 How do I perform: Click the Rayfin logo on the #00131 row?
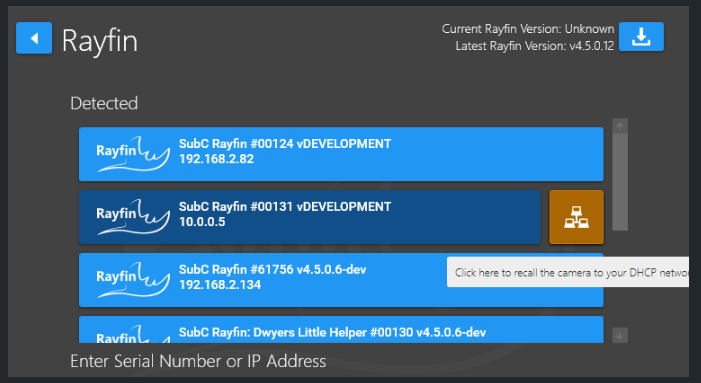(133, 217)
